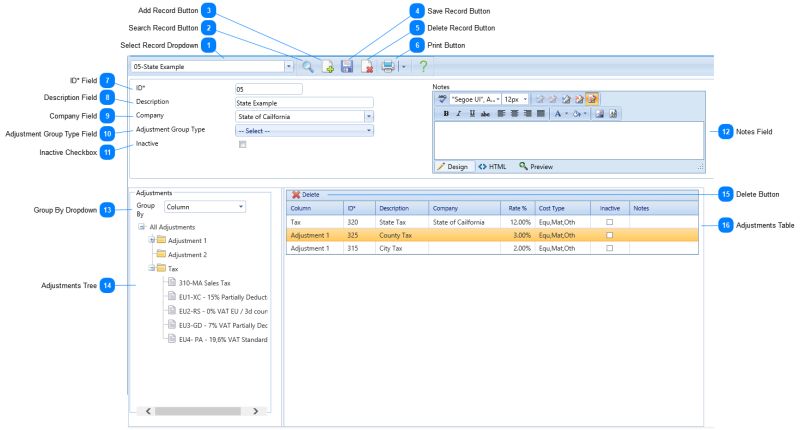Toggle the Inactive checkbox in the form
The height and width of the screenshot is (430, 800).
(x=243, y=144)
